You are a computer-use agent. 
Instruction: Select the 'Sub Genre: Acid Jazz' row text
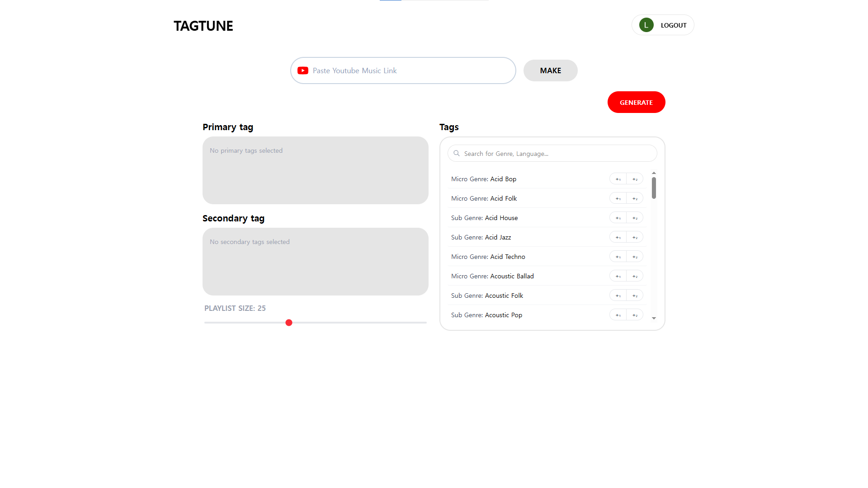481,237
